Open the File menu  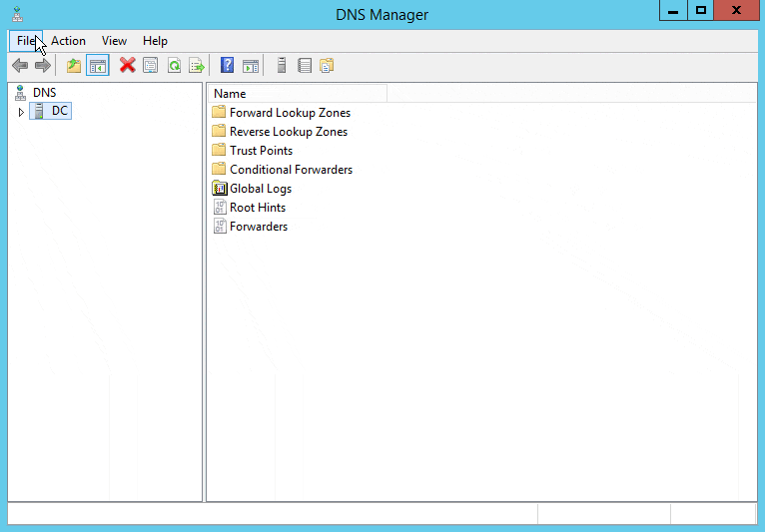click(x=25, y=41)
